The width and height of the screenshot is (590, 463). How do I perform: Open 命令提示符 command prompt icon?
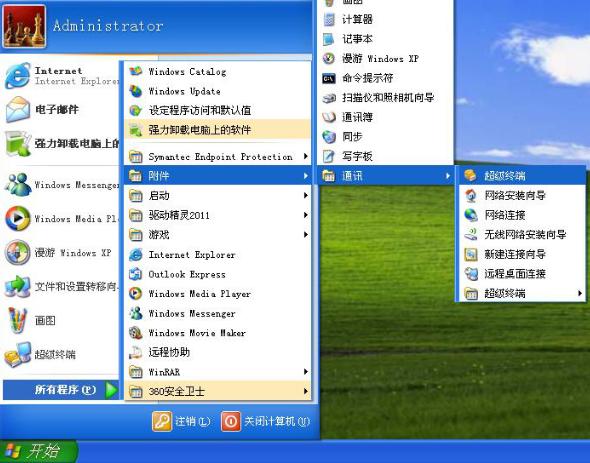[x=329, y=78]
